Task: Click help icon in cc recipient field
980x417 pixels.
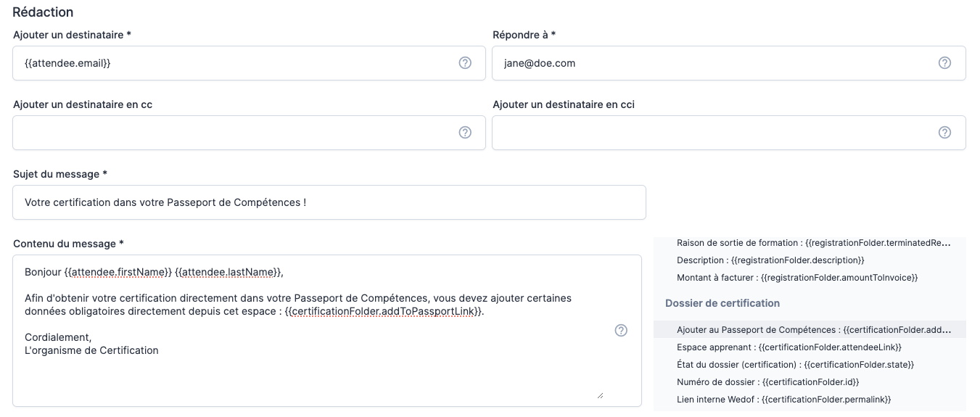Action: point(465,132)
